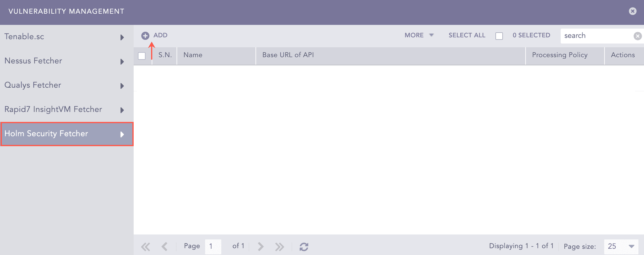644x255 pixels.
Task: Select Qualys Fetcher in the sidebar
Action: tap(33, 85)
